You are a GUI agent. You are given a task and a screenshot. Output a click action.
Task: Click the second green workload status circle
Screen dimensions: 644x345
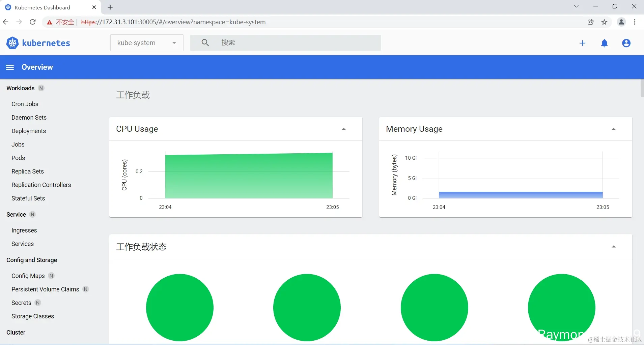click(x=307, y=307)
